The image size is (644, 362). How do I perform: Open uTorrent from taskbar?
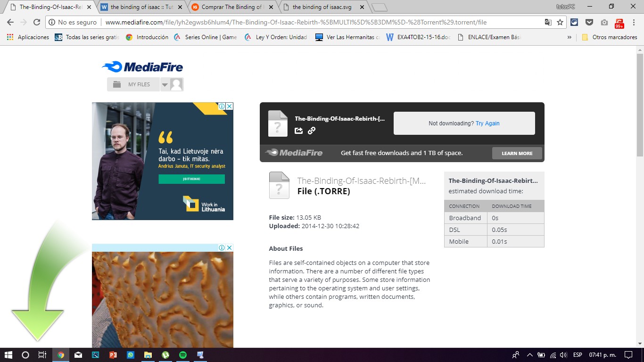click(165, 355)
